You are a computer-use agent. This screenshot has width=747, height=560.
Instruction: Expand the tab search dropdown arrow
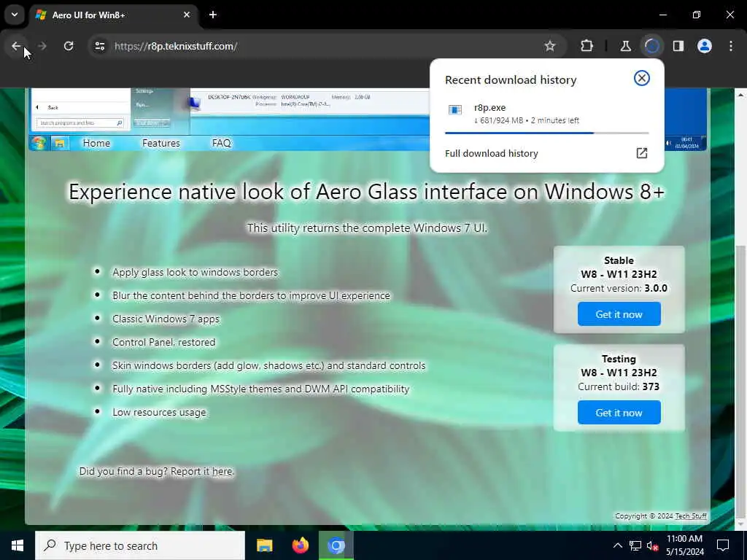point(15,15)
